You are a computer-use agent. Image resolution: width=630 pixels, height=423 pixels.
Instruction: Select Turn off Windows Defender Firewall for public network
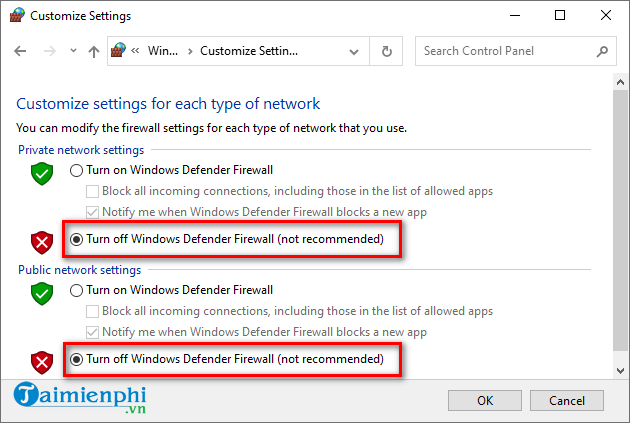click(x=76, y=359)
